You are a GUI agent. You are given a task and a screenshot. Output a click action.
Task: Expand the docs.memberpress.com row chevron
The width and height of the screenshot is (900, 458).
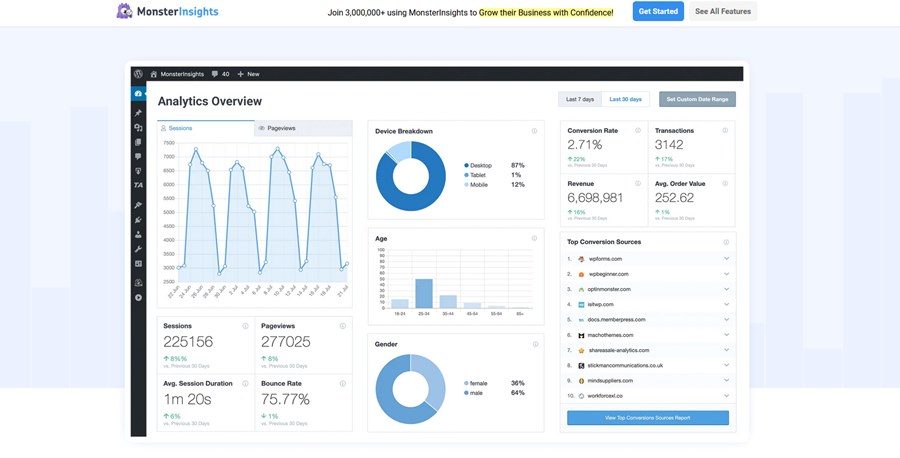[x=727, y=320]
